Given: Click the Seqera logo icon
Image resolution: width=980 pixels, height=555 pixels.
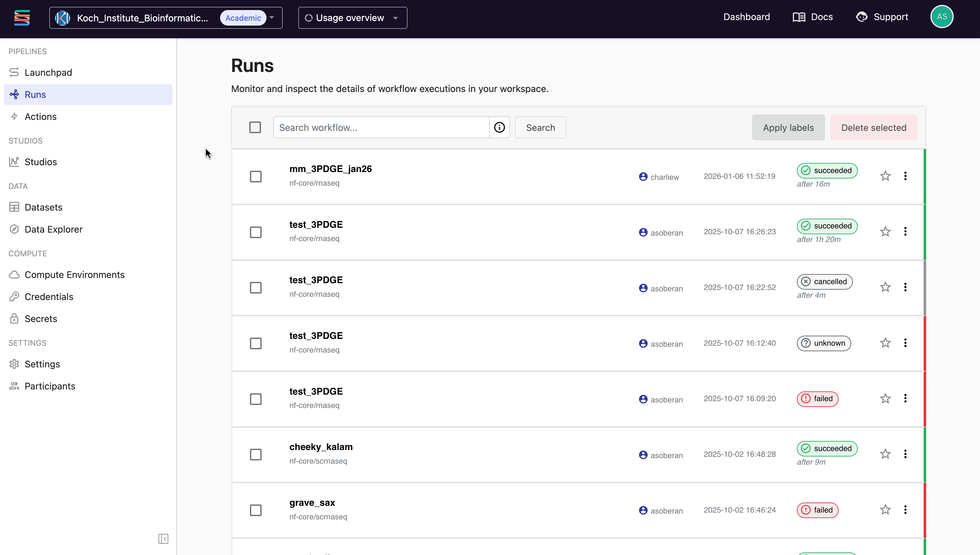Looking at the screenshot, I should [22, 17].
